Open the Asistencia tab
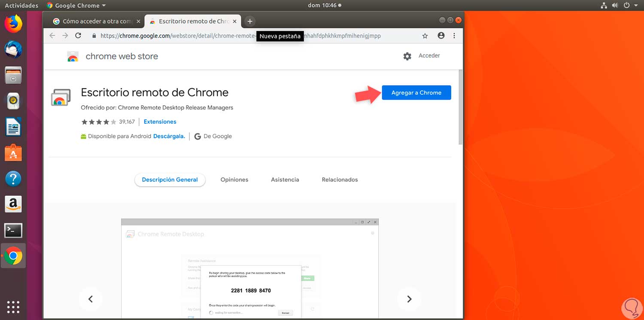 click(x=285, y=180)
